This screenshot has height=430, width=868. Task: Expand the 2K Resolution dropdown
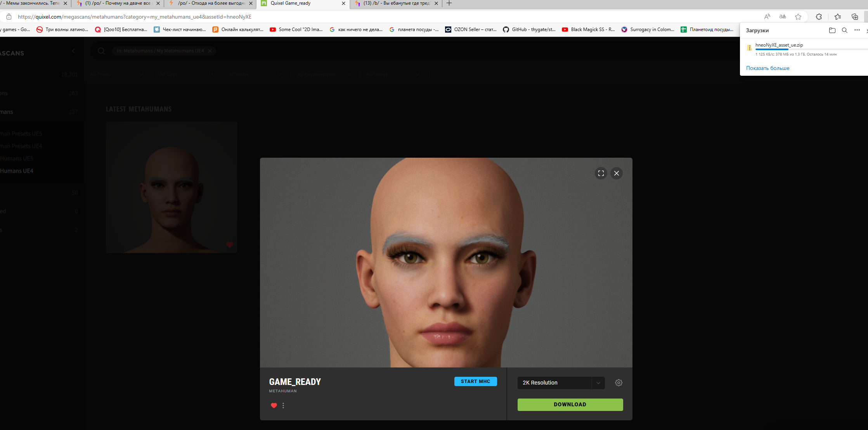(x=598, y=383)
